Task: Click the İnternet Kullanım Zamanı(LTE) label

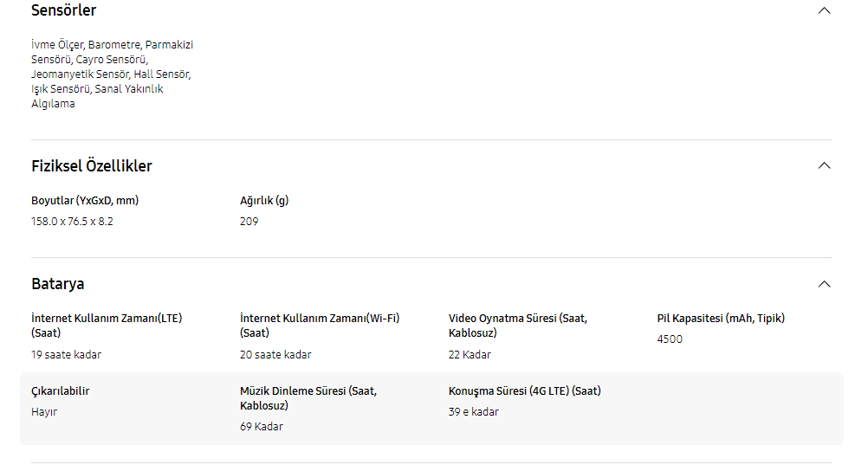Action: [107, 325]
